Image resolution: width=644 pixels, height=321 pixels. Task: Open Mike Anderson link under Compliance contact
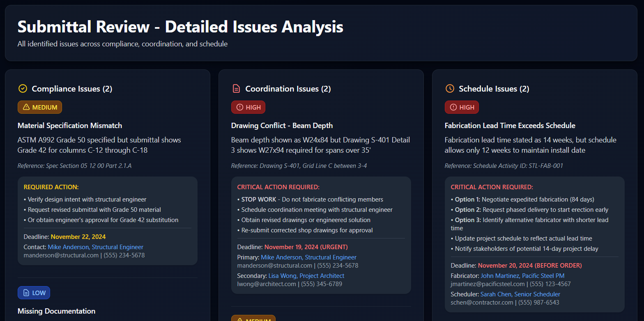pos(95,247)
